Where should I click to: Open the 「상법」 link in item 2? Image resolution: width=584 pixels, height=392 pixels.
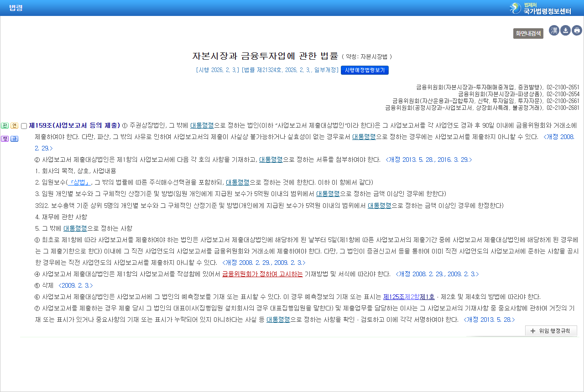tap(78, 182)
